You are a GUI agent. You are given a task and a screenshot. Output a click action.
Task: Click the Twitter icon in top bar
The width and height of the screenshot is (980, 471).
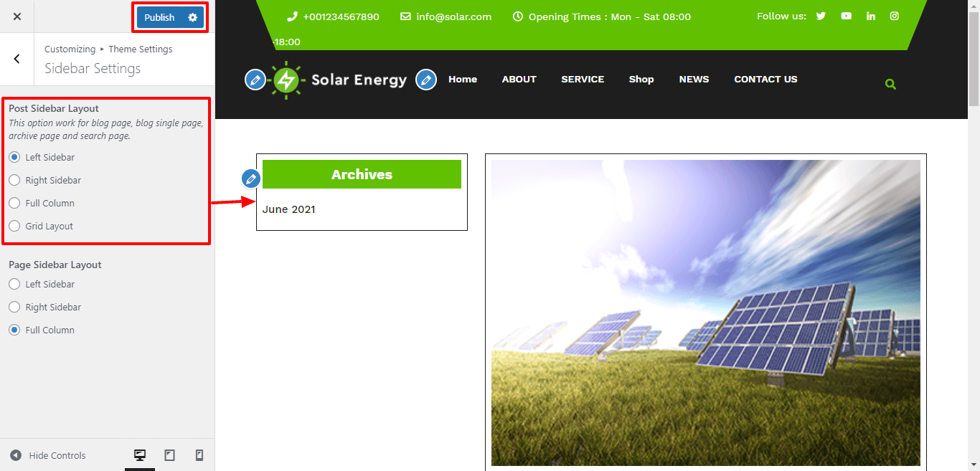tap(821, 16)
